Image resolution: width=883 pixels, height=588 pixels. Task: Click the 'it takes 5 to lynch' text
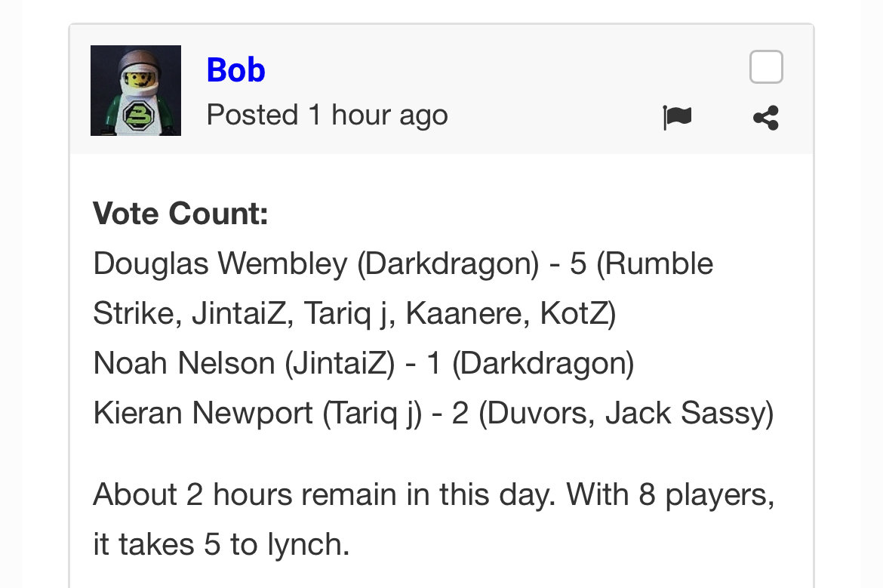click(221, 544)
